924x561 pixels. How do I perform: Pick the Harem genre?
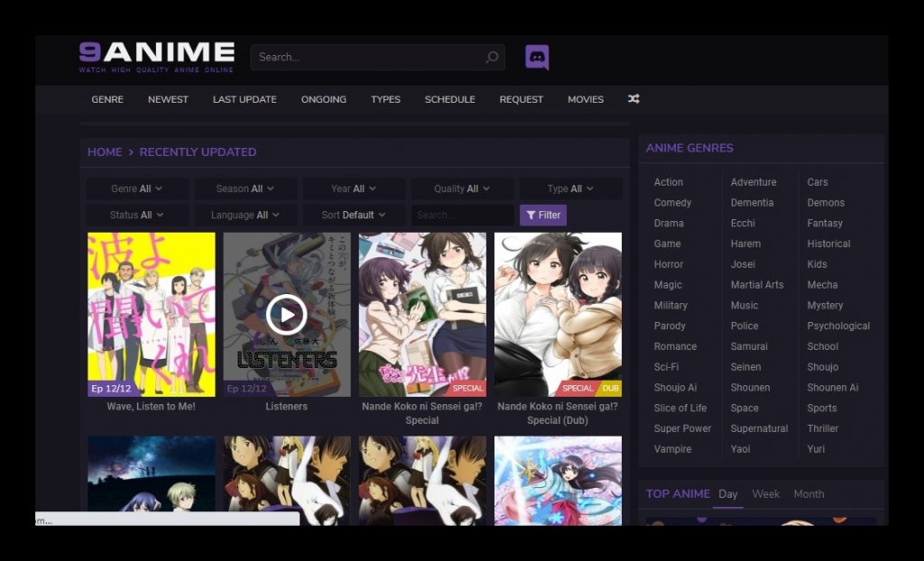(745, 244)
